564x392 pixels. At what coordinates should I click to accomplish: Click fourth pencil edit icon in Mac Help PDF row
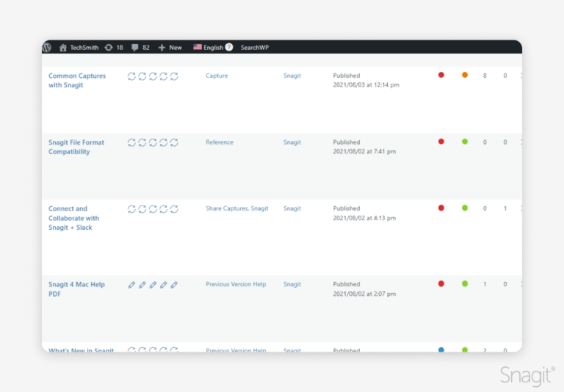[x=164, y=285]
